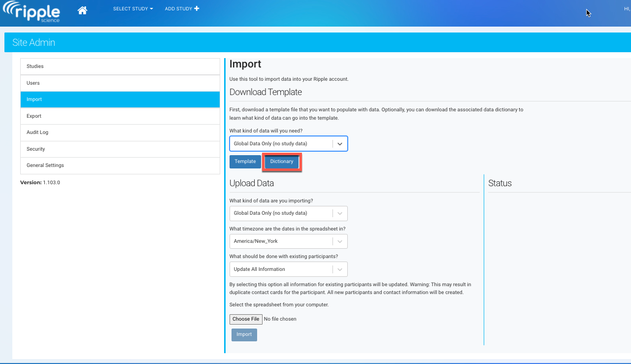Download the Template file
The image size is (631, 364).
[245, 162]
